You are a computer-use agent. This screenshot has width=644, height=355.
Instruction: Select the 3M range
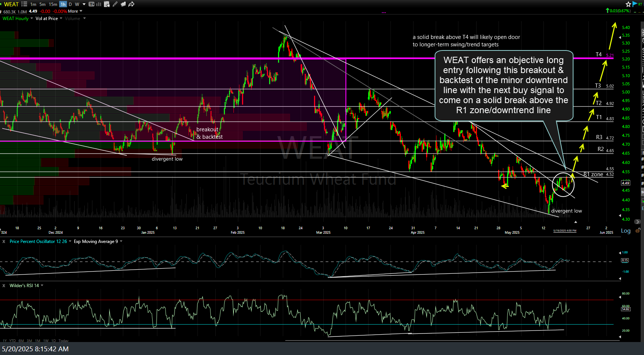(29, 341)
